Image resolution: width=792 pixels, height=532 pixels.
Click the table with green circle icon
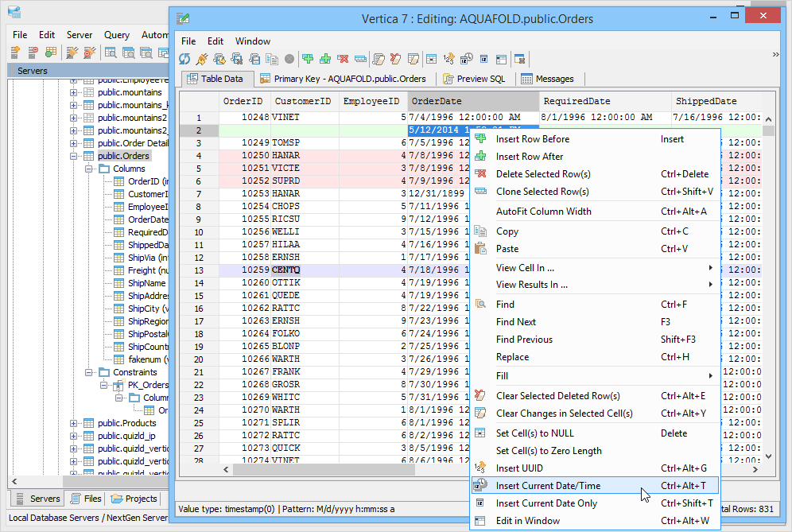click(x=51, y=52)
